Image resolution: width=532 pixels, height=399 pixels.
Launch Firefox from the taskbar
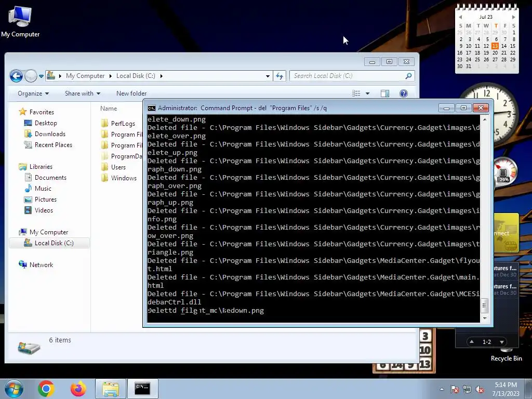[78, 389]
